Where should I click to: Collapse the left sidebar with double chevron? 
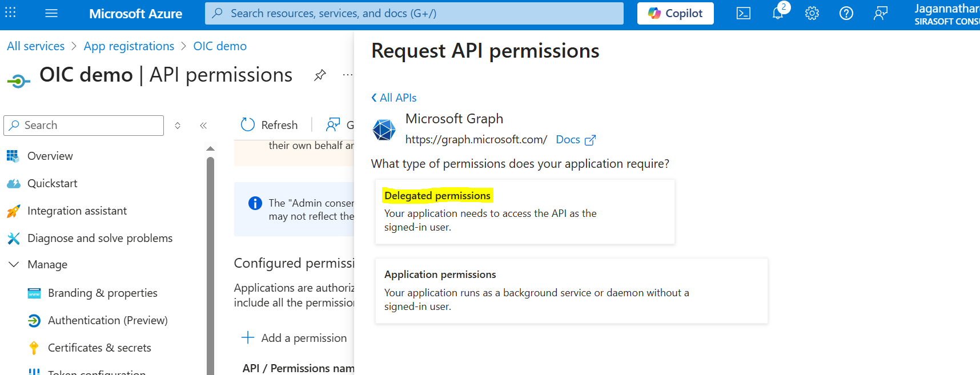click(203, 126)
